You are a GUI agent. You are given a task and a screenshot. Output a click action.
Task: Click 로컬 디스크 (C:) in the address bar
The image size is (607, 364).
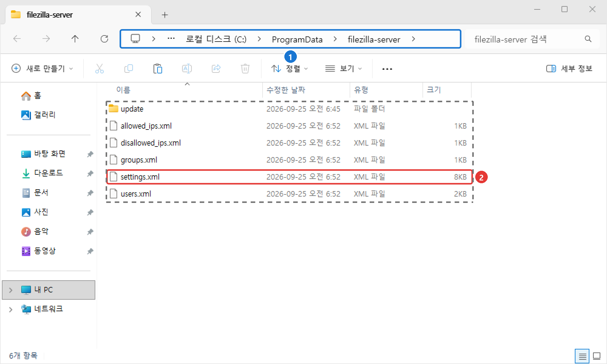(x=216, y=39)
